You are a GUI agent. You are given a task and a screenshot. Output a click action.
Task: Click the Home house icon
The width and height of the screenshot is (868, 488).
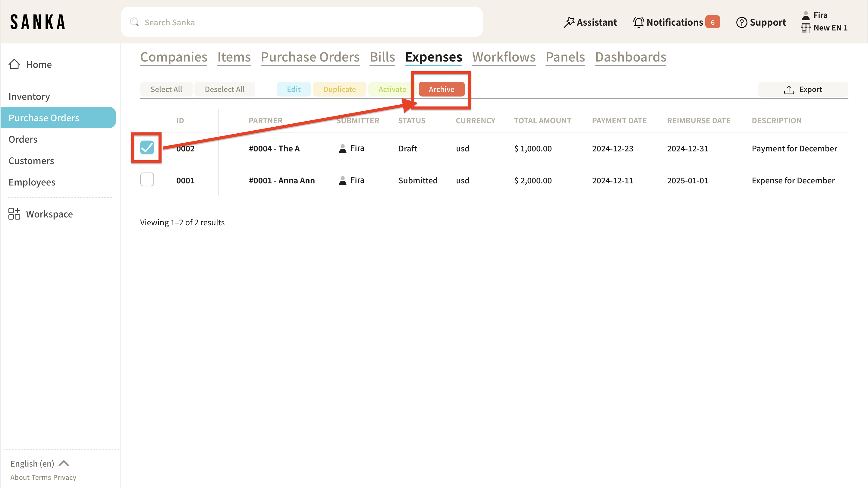click(x=14, y=64)
